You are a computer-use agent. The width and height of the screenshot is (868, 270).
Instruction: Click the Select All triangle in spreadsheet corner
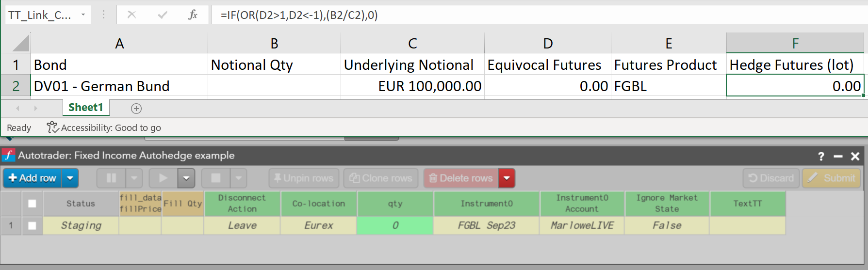pyautogui.click(x=21, y=44)
